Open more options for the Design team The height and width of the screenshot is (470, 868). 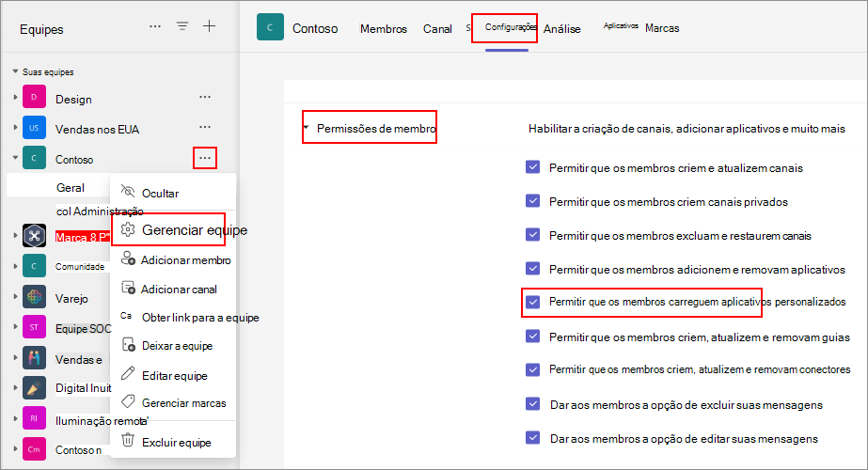205,97
